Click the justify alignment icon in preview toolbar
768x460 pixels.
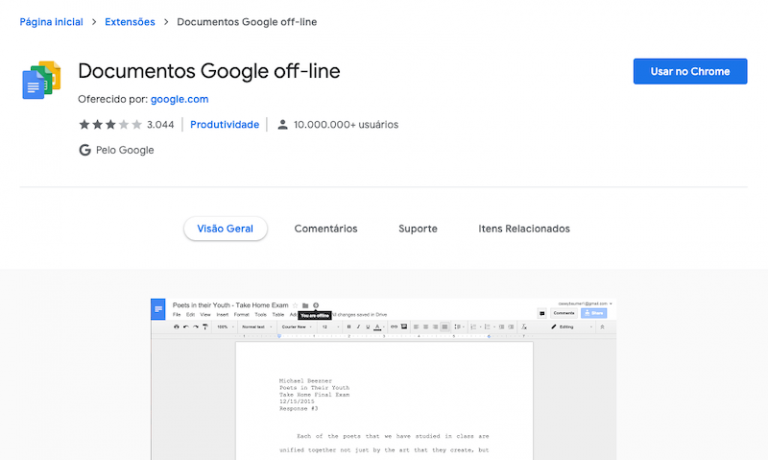pos(445,327)
